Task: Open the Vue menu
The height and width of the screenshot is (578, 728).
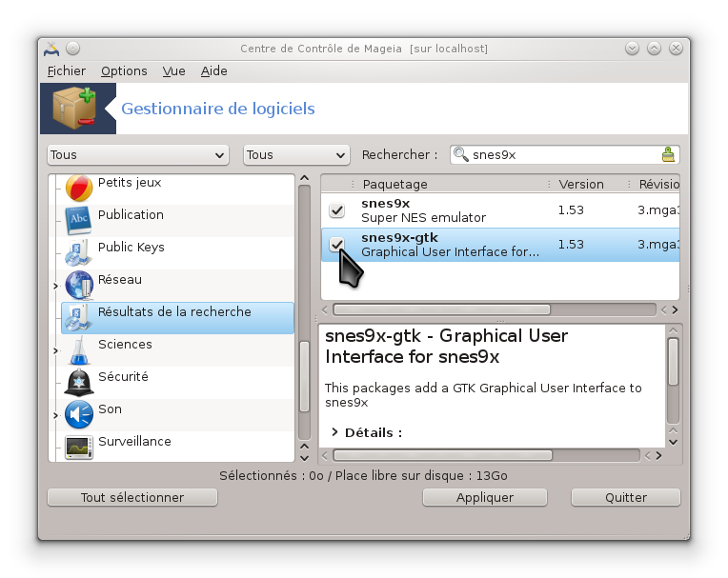Action: [174, 71]
